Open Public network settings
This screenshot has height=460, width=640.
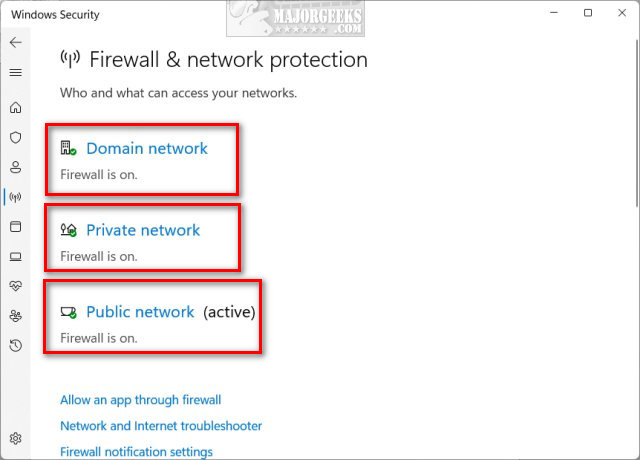point(140,313)
